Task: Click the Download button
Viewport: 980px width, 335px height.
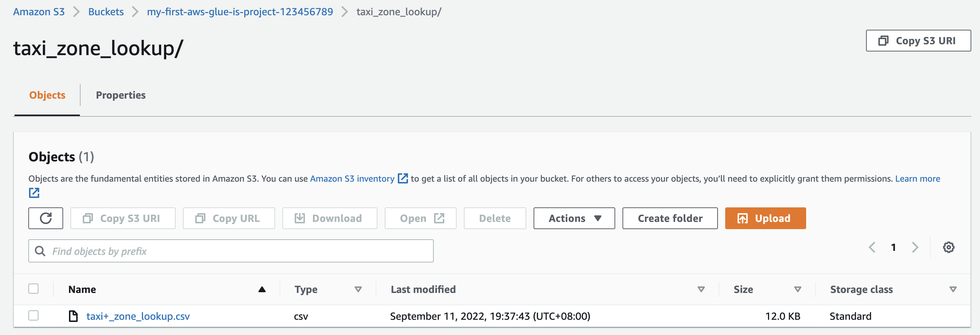Action: [330, 218]
